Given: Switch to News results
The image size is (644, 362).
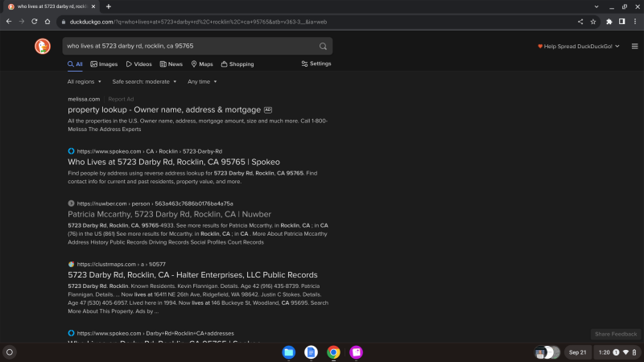Looking at the screenshot, I should point(171,64).
